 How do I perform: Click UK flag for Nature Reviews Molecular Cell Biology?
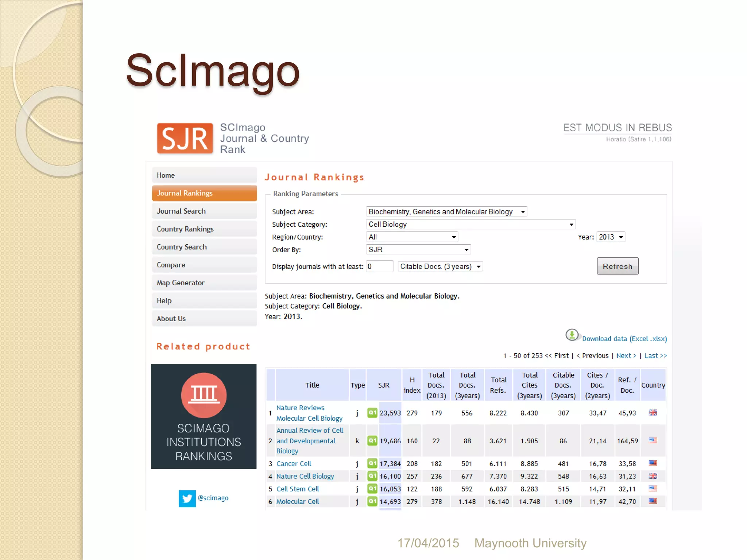coord(653,412)
